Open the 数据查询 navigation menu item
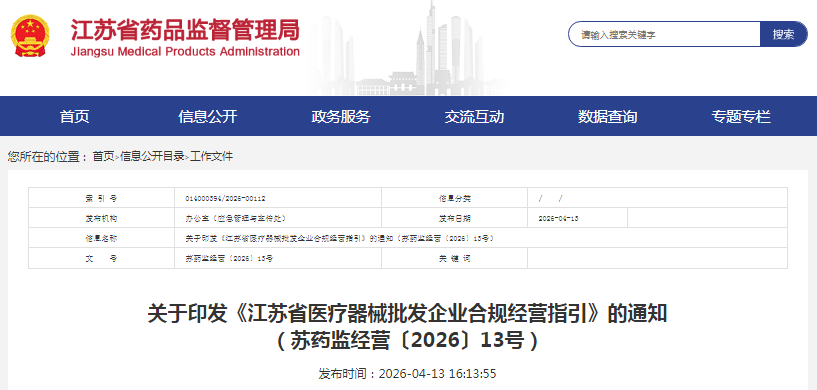Viewport: 817px width, 390px height. pos(608,117)
